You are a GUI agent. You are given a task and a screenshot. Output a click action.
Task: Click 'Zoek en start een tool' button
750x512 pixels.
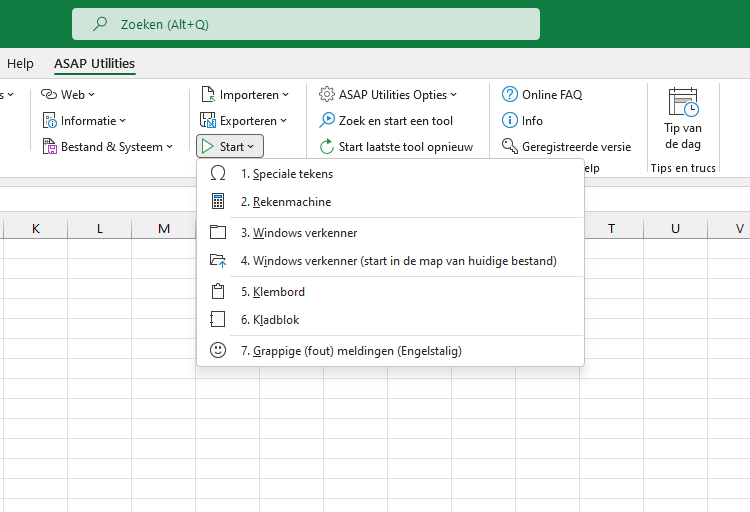386,120
